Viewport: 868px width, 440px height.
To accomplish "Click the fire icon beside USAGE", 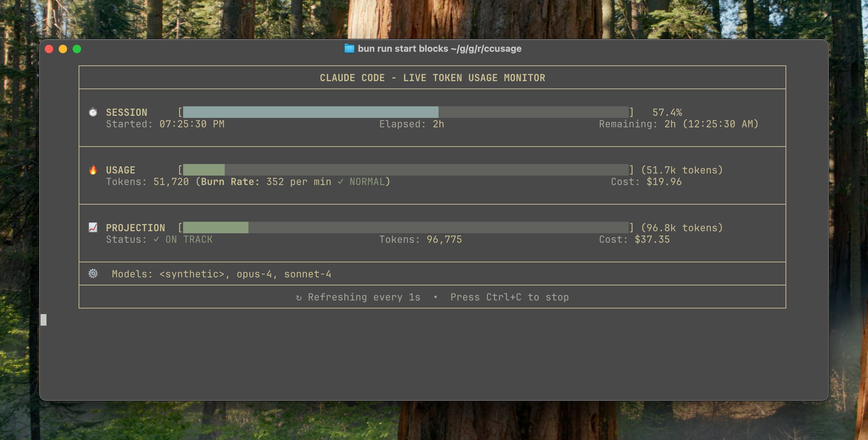I will (93, 170).
